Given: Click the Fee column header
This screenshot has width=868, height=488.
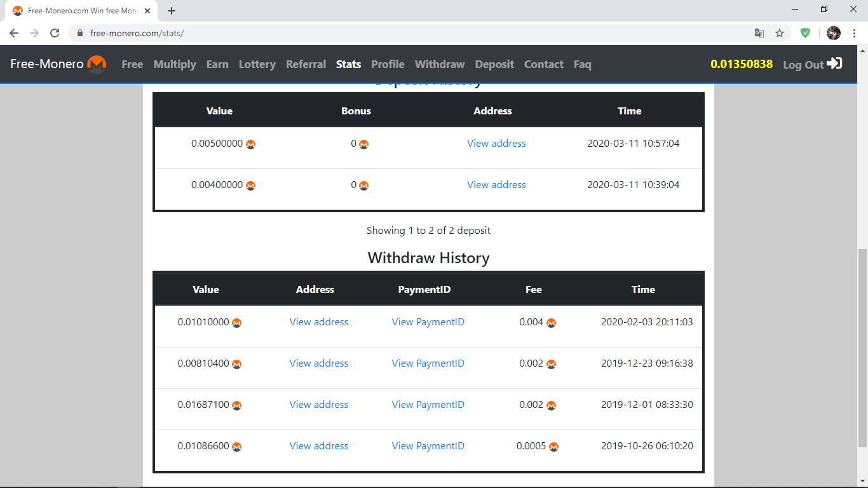Looking at the screenshot, I should 534,289.
